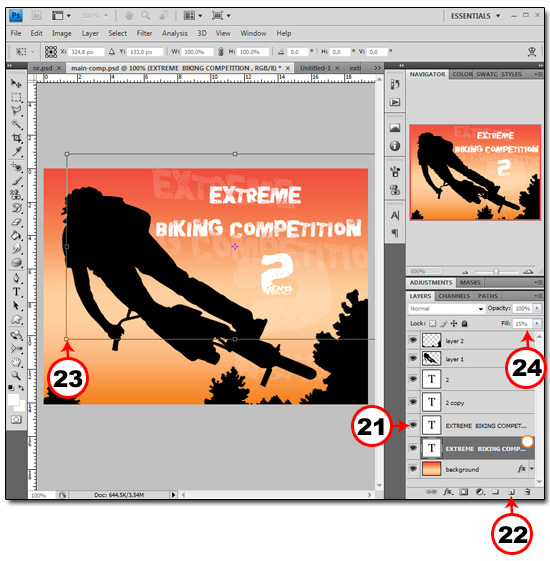550x561 pixels.
Task: Open the Paragraph panel icon in dock
Action: click(x=395, y=233)
